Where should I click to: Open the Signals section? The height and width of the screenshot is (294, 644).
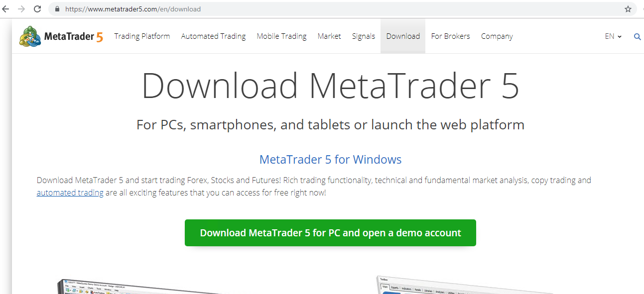click(x=364, y=36)
